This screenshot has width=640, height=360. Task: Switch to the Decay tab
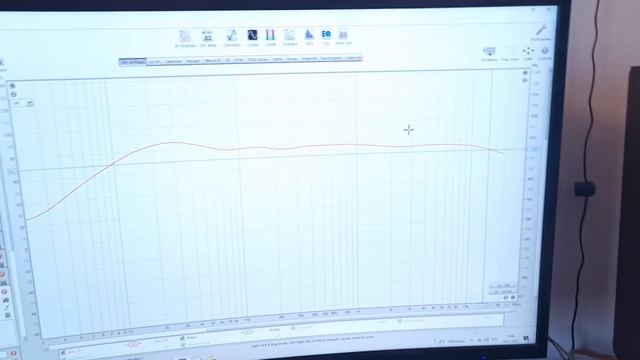coord(292,59)
